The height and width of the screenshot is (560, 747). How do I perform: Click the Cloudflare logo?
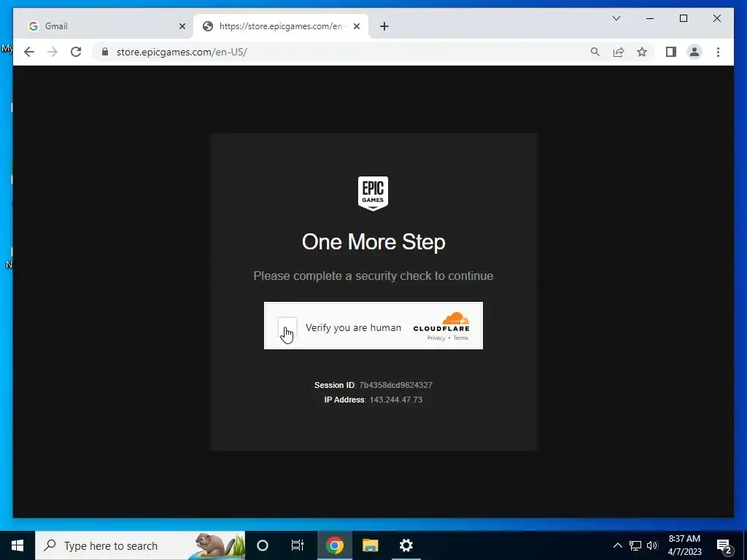click(441, 322)
